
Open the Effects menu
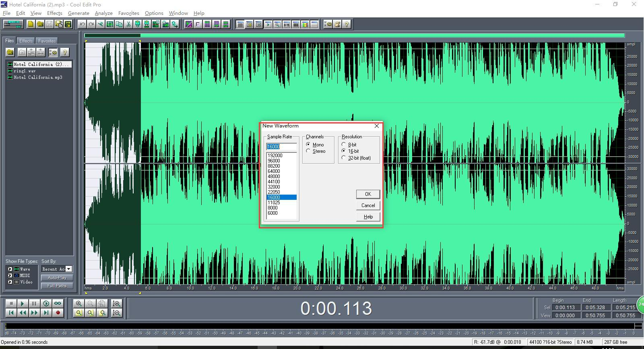[x=54, y=13]
